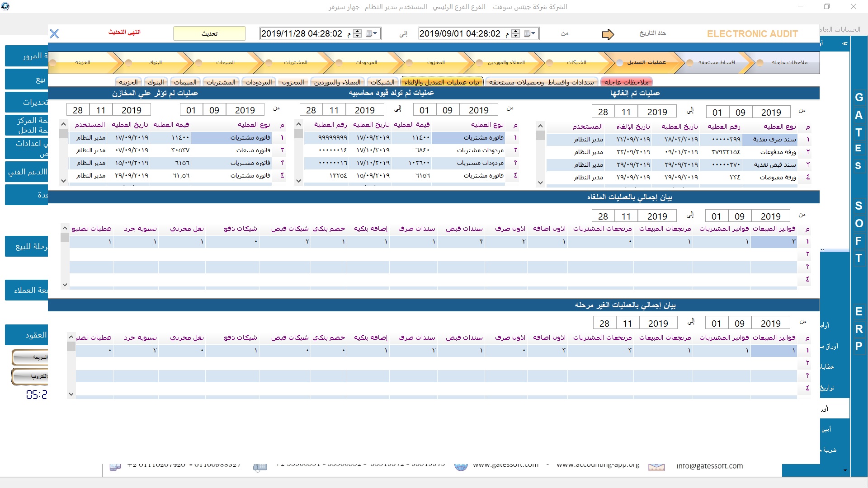The height and width of the screenshot is (488, 868).
Task: Switch to the المردودات tab
Action: click(259, 82)
